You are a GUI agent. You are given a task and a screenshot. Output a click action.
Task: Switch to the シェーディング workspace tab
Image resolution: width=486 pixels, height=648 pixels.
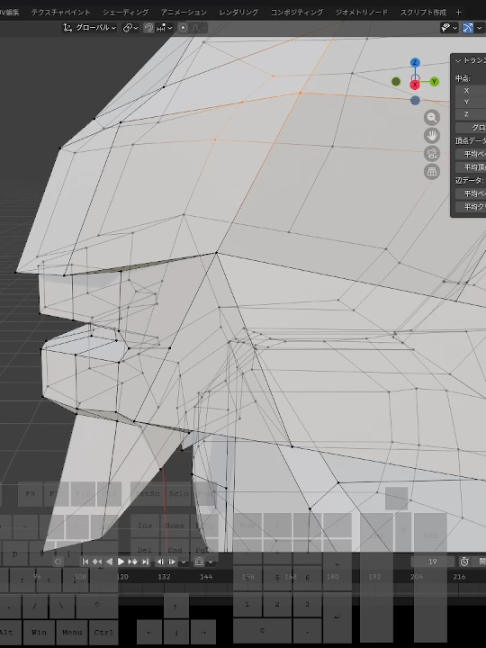coord(126,12)
